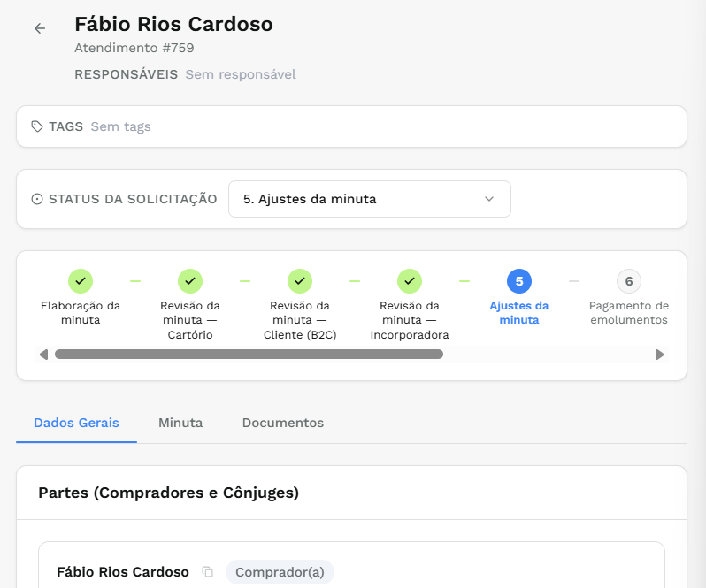Click the stepper scrollbar right arrow
706x588 pixels.
[659, 355]
